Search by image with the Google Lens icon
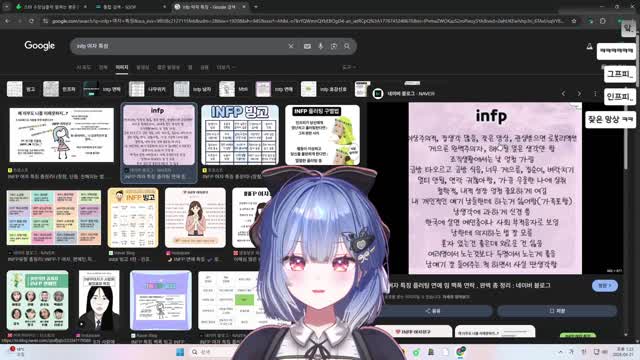Image resolution: width=640 pixels, height=360 pixels. (x=334, y=46)
